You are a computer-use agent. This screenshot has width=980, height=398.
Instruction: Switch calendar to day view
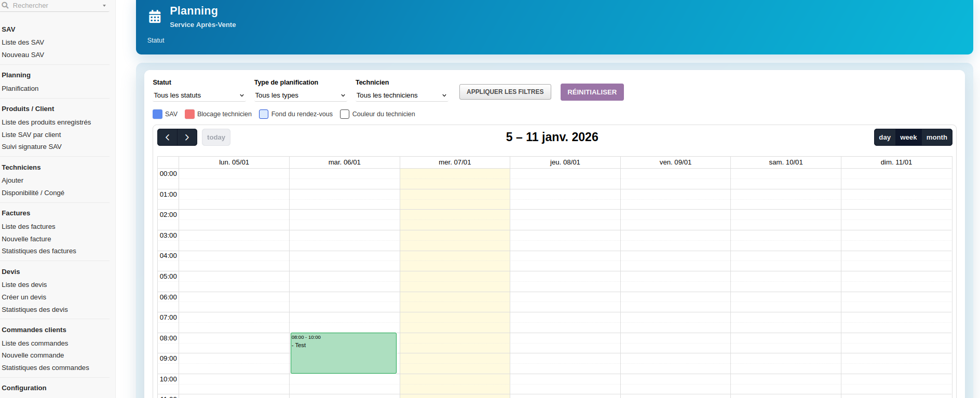point(884,138)
